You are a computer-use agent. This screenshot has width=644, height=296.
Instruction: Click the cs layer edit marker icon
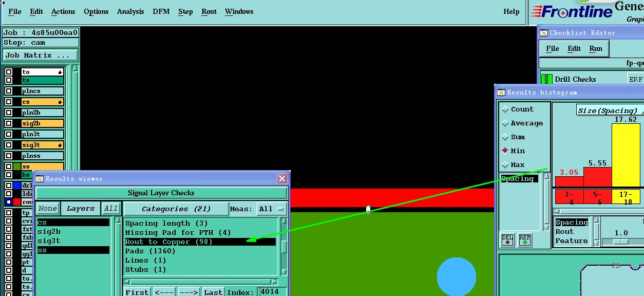coord(61,102)
